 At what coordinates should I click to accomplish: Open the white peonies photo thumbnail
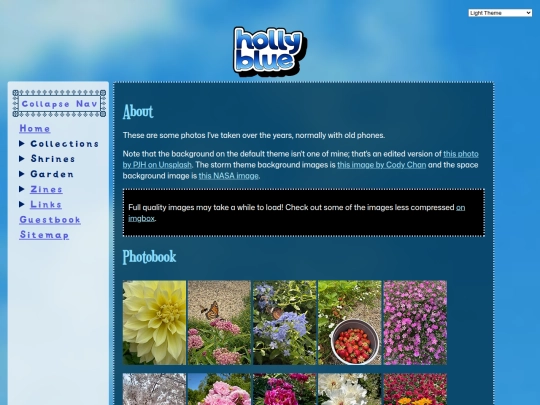(x=350, y=389)
